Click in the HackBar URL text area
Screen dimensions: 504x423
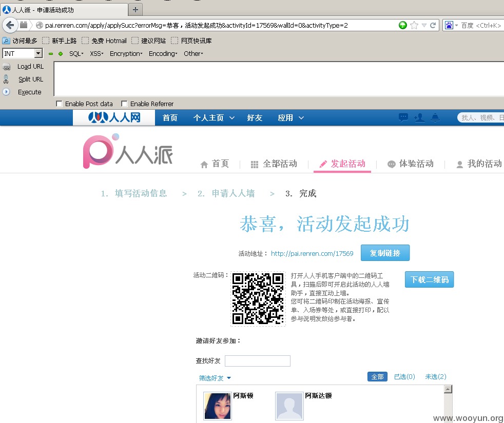coord(279,79)
